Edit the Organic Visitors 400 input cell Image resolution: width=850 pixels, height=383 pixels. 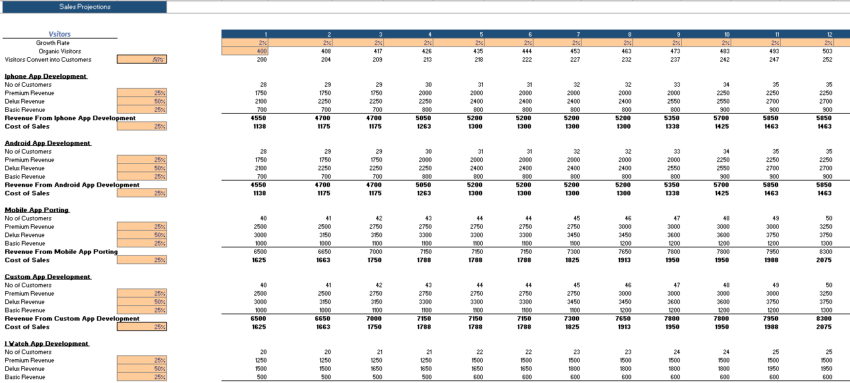click(x=244, y=51)
